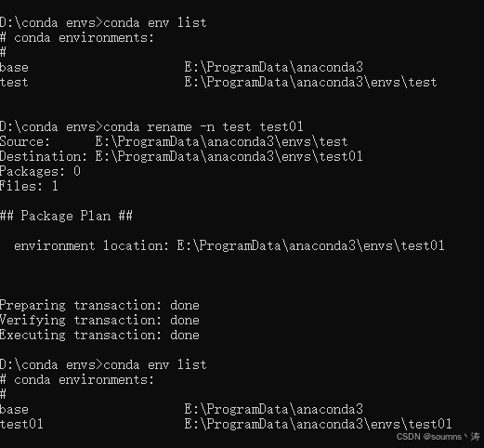Click the second 'conda env list' command

155,364
